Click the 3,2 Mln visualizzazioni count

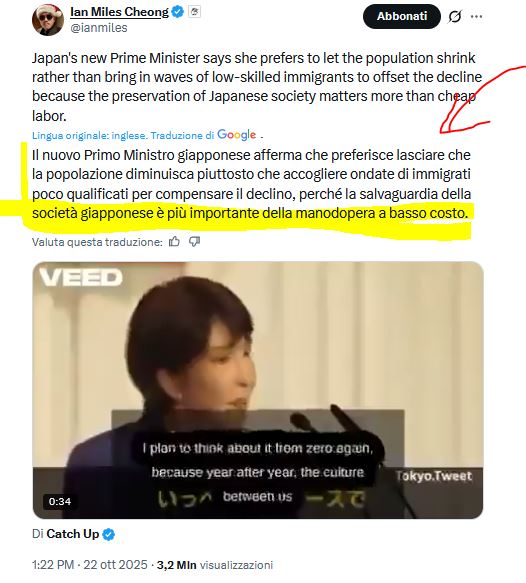(x=214, y=565)
